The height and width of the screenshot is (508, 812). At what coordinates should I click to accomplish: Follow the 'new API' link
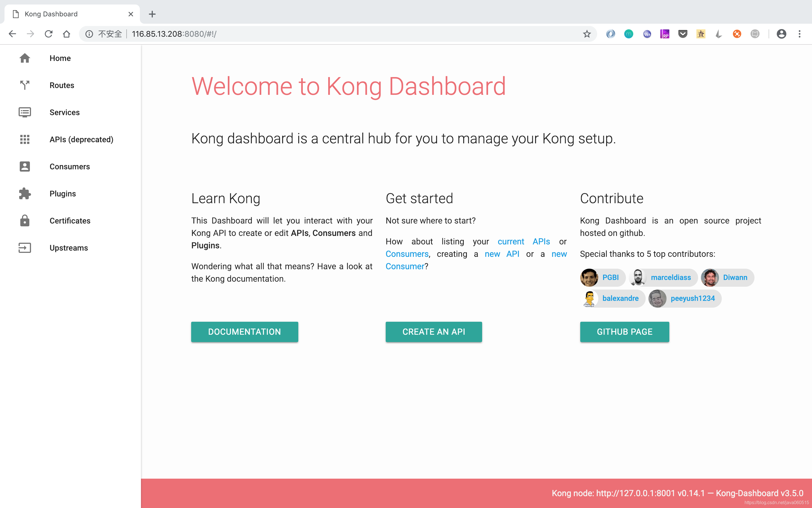coord(502,254)
